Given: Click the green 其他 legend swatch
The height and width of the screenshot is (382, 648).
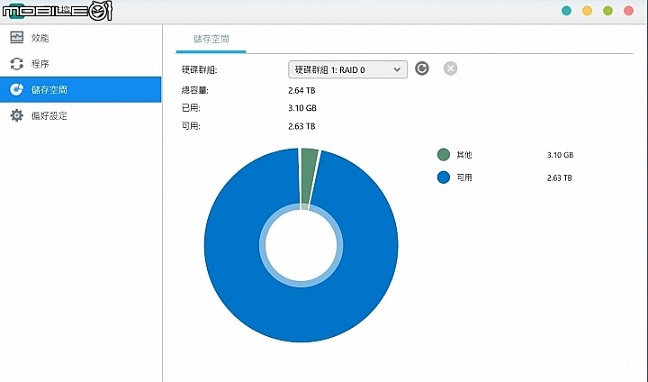Looking at the screenshot, I should point(443,155).
